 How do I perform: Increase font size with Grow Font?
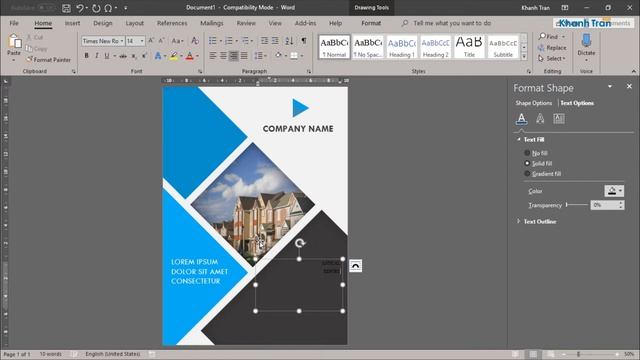pyautogui.click(x=151, y=40)
